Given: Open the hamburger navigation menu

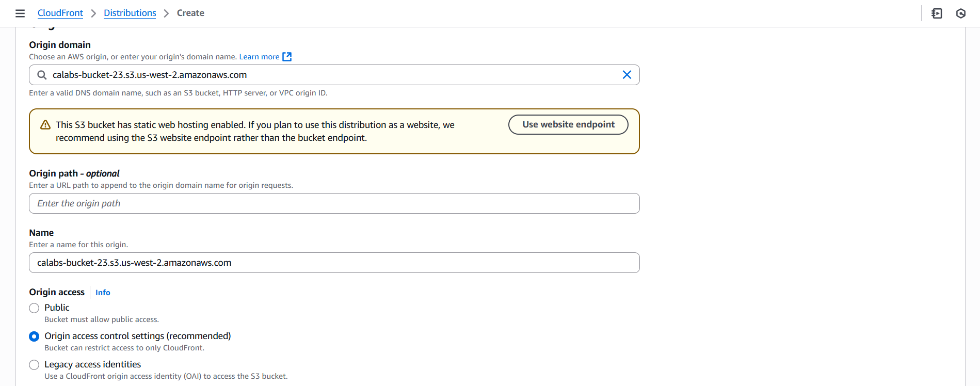Looking at the screenshot, I should [20, 13].
